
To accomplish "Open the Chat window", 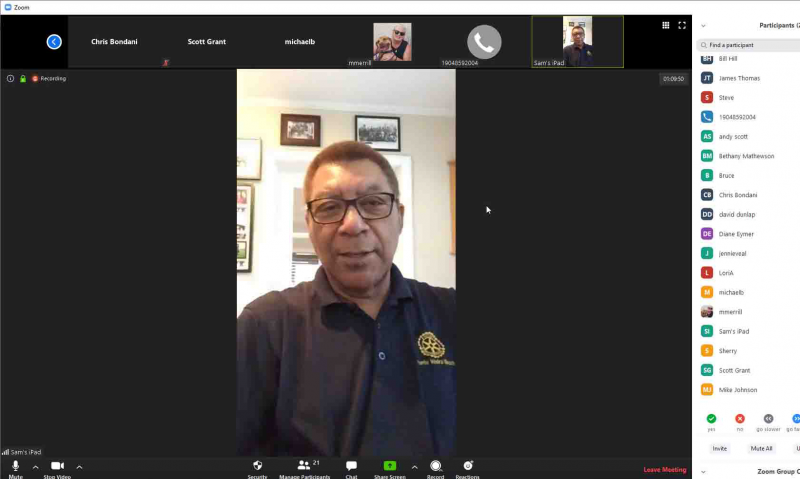I will (351, 469).
